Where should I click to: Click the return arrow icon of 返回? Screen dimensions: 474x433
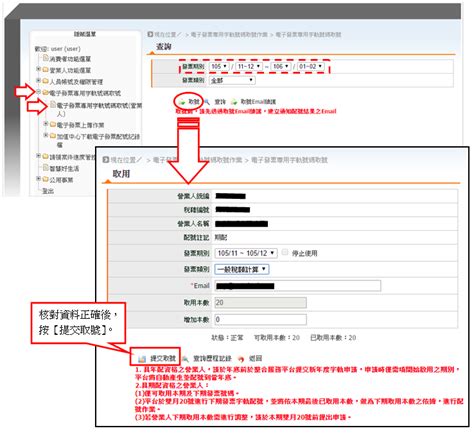(x=241, y=359)
